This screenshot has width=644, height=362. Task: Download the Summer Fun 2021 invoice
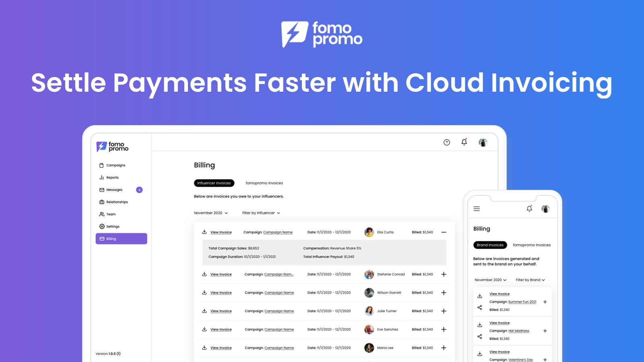[479, 296]
